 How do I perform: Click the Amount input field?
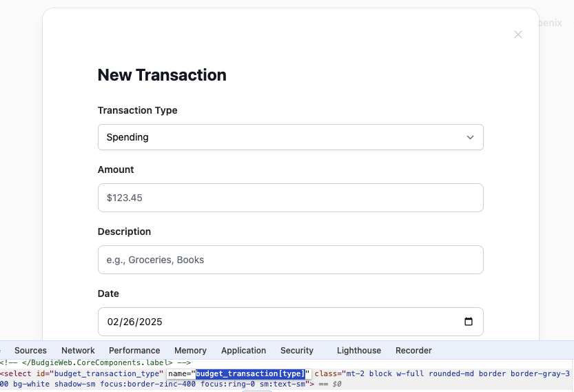click(291, 198)
